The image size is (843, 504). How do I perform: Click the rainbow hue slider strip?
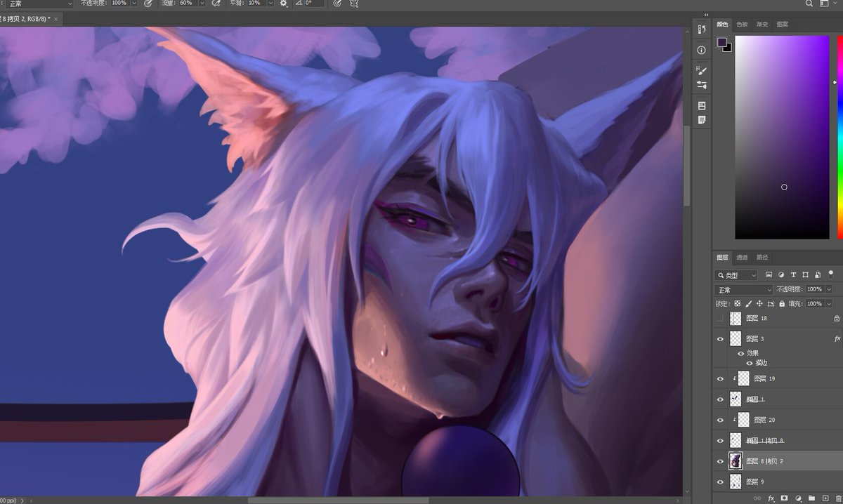(839, 137)
